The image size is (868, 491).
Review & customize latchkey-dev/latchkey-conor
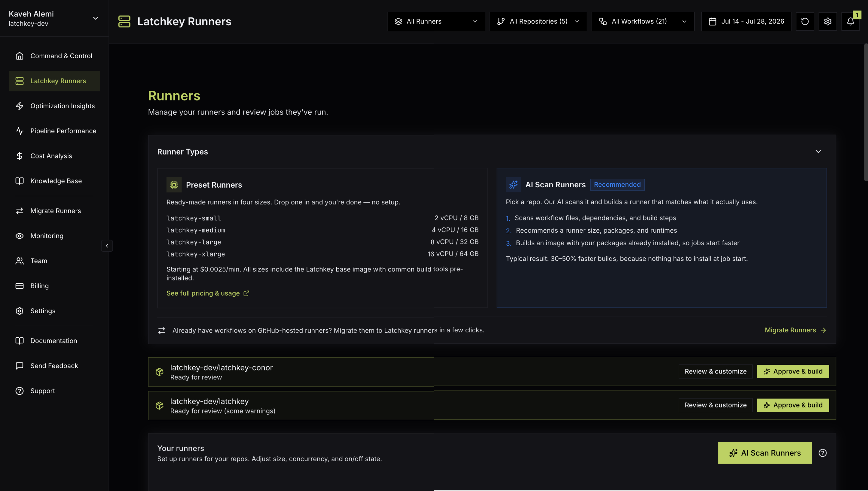coord(715,371)
